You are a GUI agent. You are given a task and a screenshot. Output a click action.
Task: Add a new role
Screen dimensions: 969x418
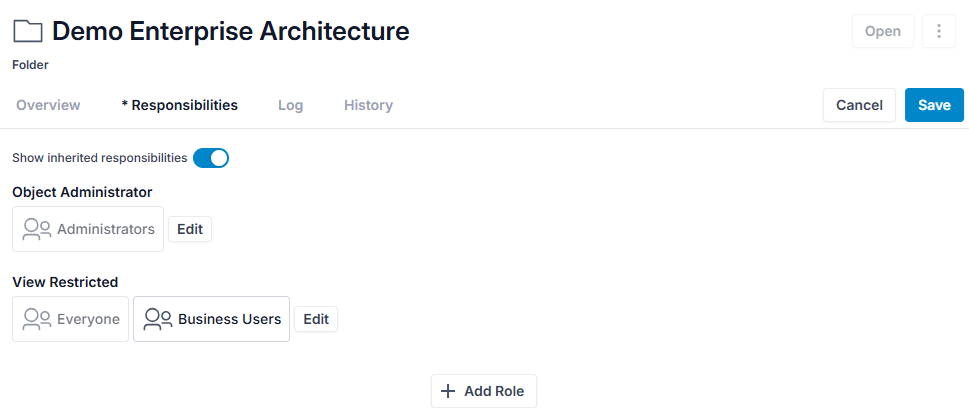484,391
